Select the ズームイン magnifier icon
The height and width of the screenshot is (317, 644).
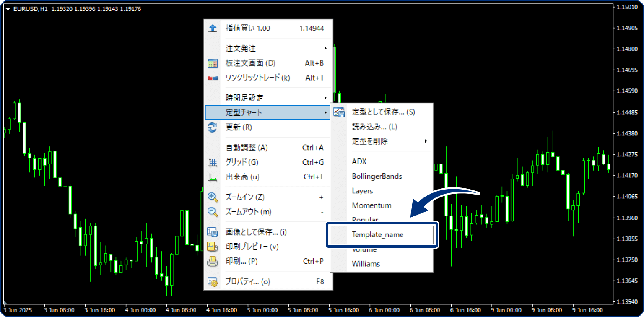[x=213, y=197]
